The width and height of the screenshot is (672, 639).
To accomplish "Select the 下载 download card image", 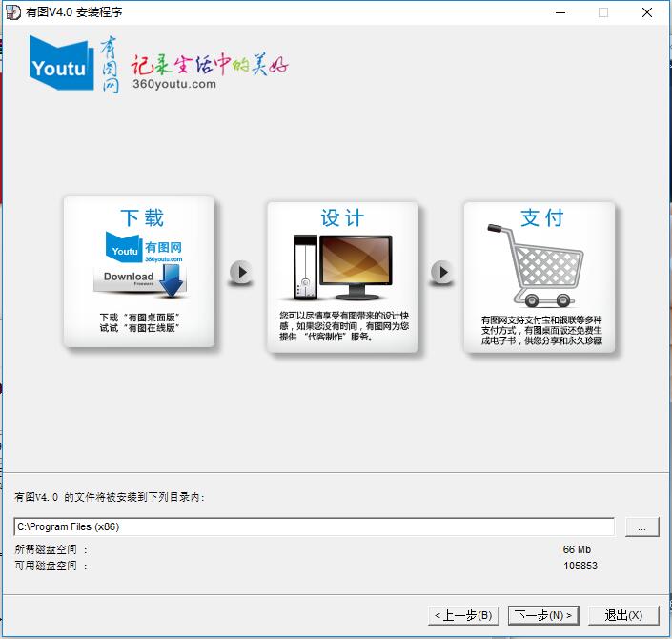I will click(x=139, y=272).
